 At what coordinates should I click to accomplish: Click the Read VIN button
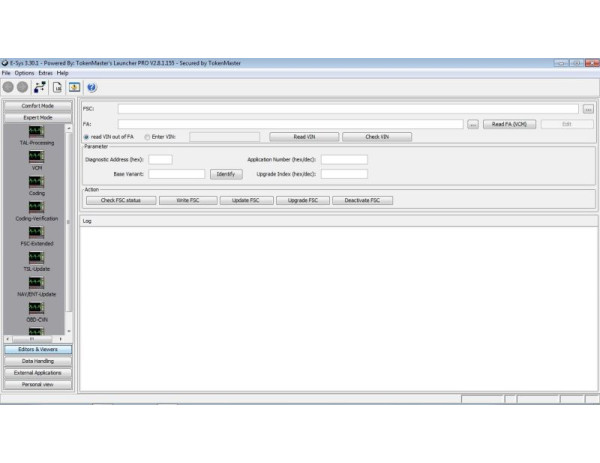pos(303,136)
